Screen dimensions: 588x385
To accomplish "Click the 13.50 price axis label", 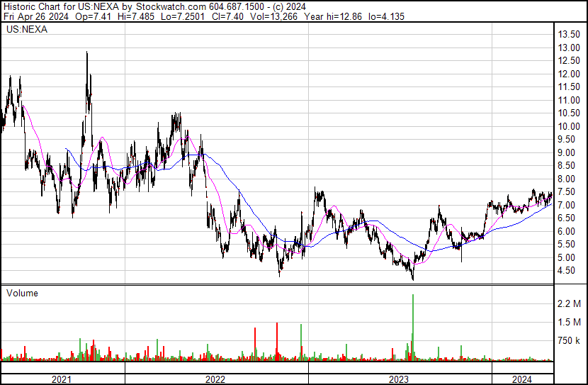I will [x=569, y=35].
